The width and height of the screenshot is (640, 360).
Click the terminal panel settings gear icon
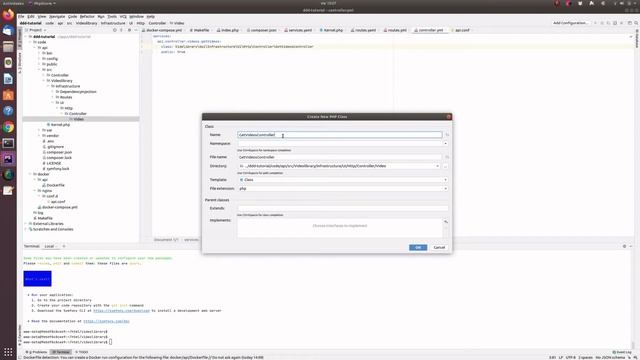(624, 246)
